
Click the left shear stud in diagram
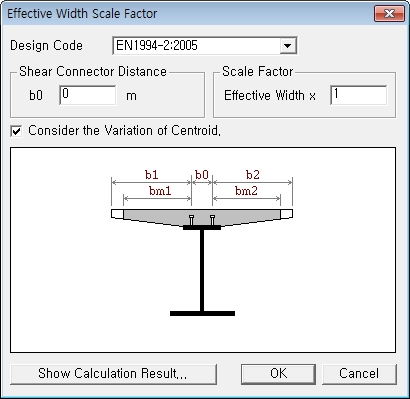point(191,220)
